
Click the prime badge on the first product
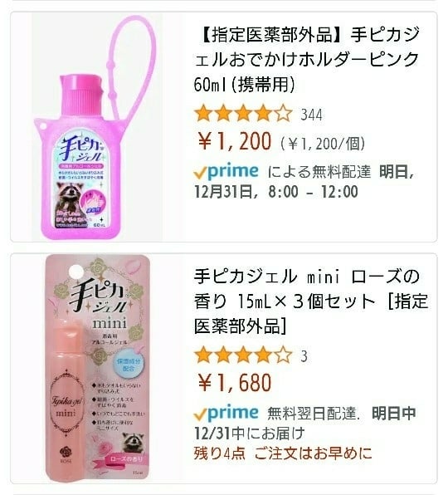[x=226, y=172]
